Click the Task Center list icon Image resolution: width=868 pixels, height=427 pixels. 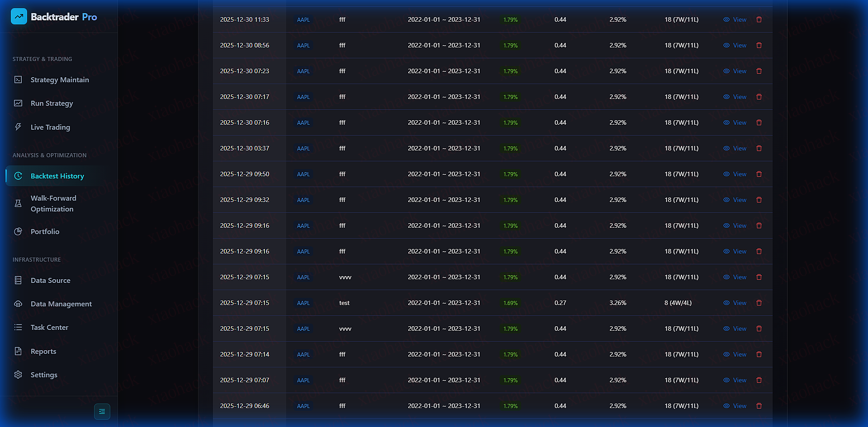click(x=18, y=327)
